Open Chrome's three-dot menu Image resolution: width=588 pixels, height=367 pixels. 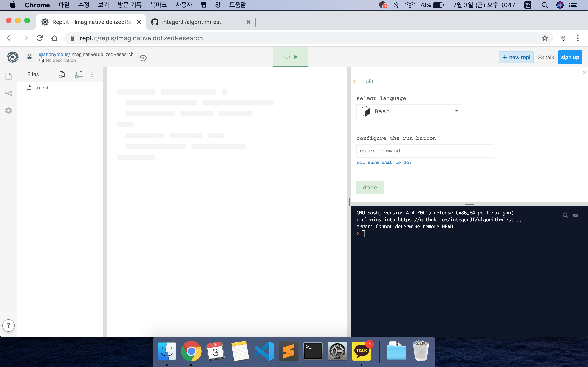[x=578, y=38]
